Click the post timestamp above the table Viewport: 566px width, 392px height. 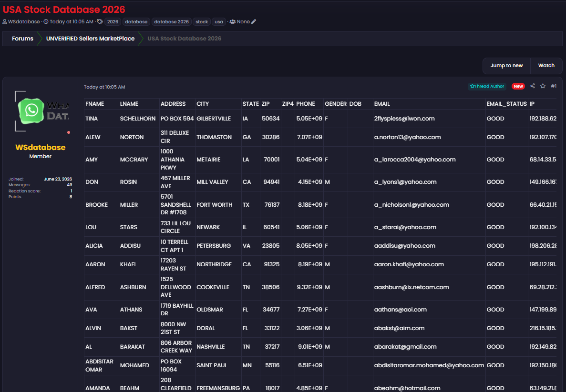tap(104, 87)
